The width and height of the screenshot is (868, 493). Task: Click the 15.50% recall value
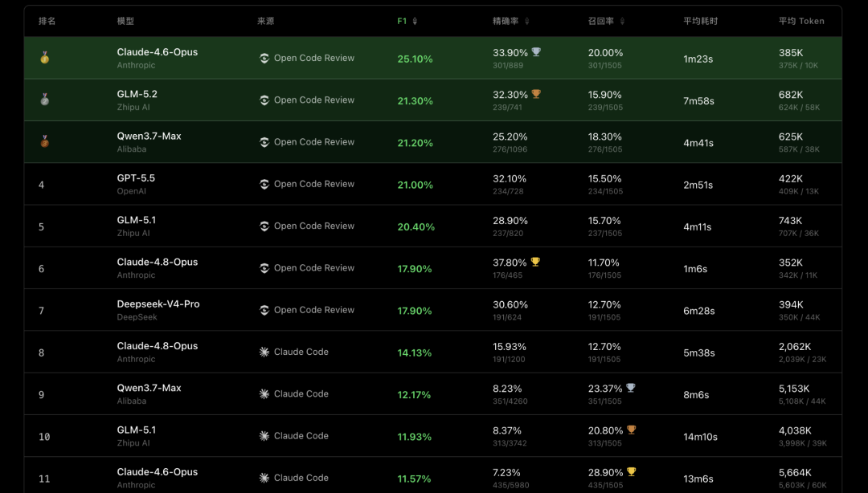[x=604, y=179]
